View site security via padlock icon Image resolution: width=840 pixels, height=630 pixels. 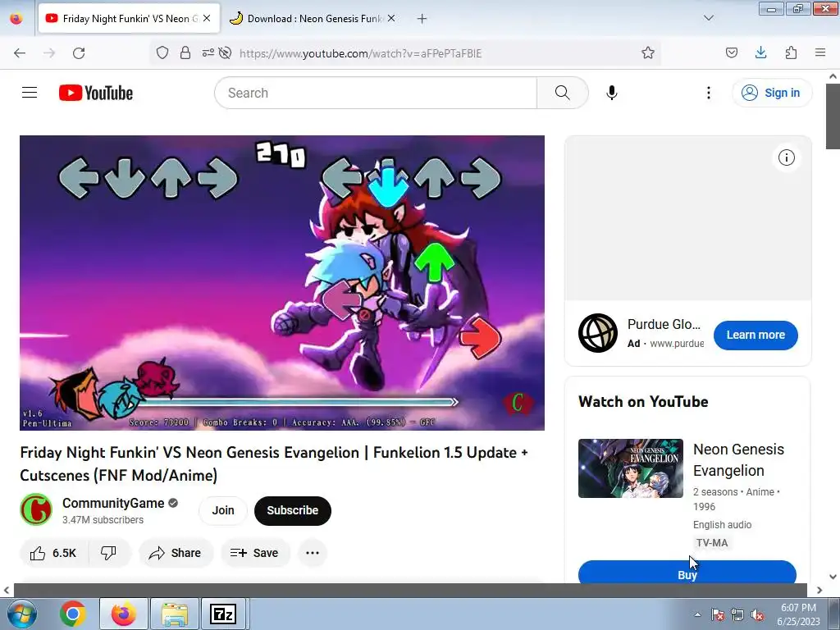[185, 52]
